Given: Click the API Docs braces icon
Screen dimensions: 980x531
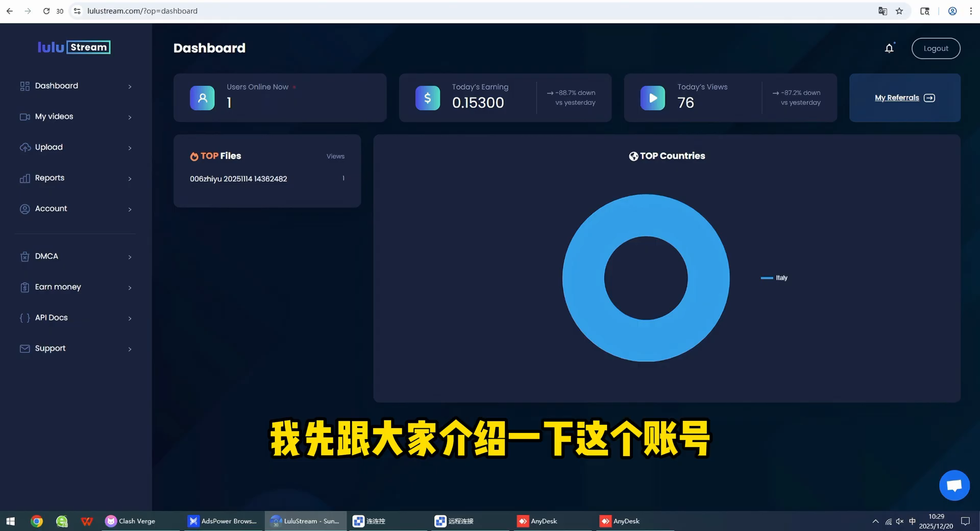Looking at the screenshot, I should (x=24, y=318).
